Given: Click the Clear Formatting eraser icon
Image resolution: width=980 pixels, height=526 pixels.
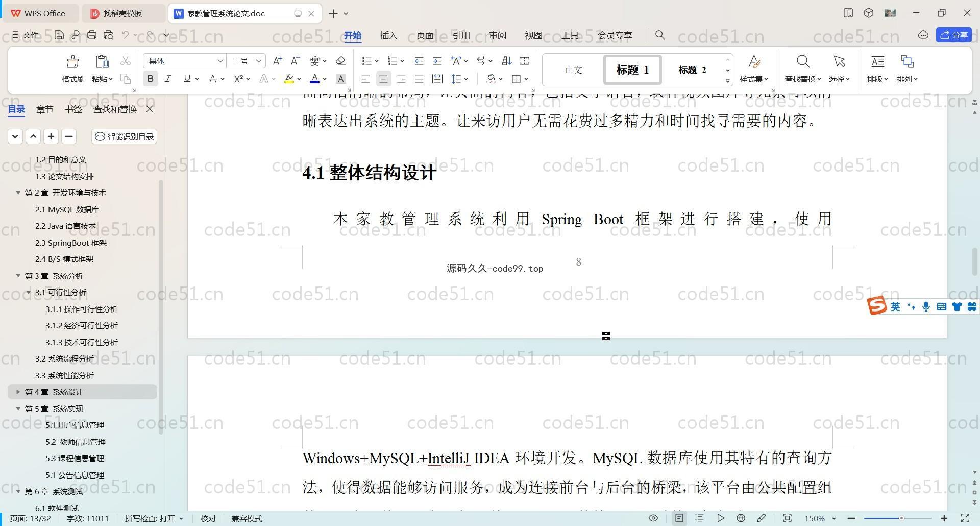Looking at the screenshot, I should point(340,61).
